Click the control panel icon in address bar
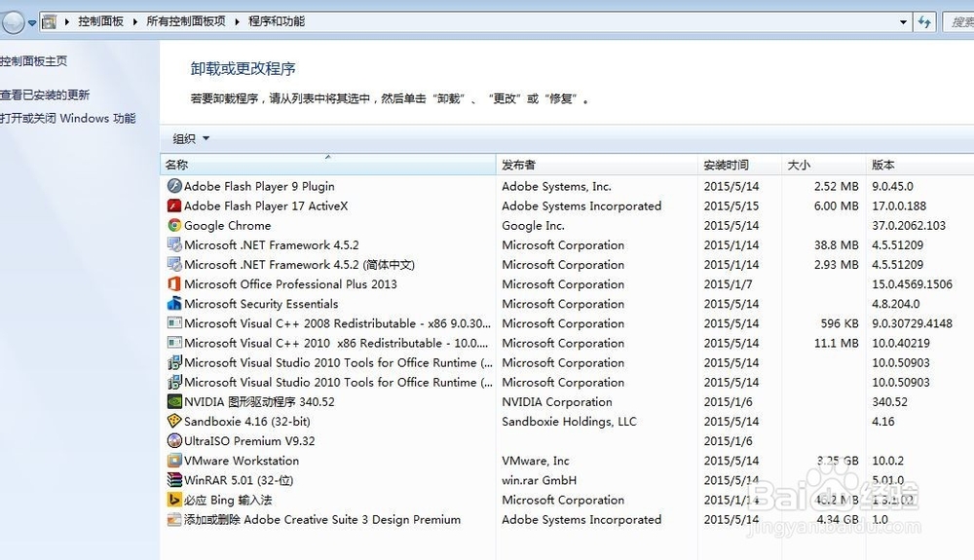 [49, 21]
